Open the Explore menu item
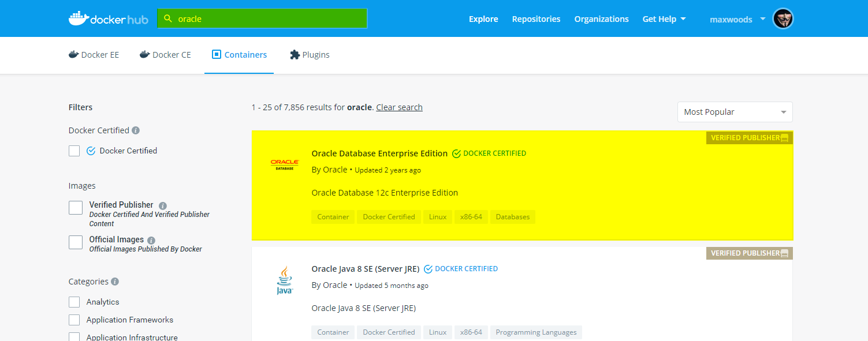Viewport: 868px width, 341px height. click(x=483, y=18)
